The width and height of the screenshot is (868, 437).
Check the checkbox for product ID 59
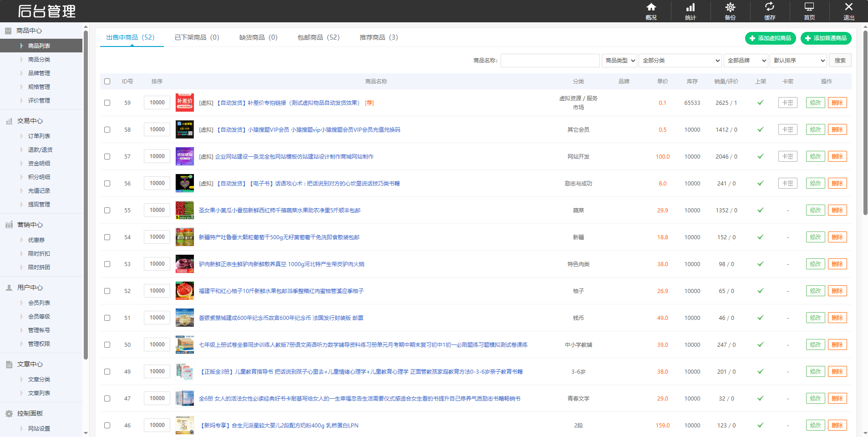point(107,103)
